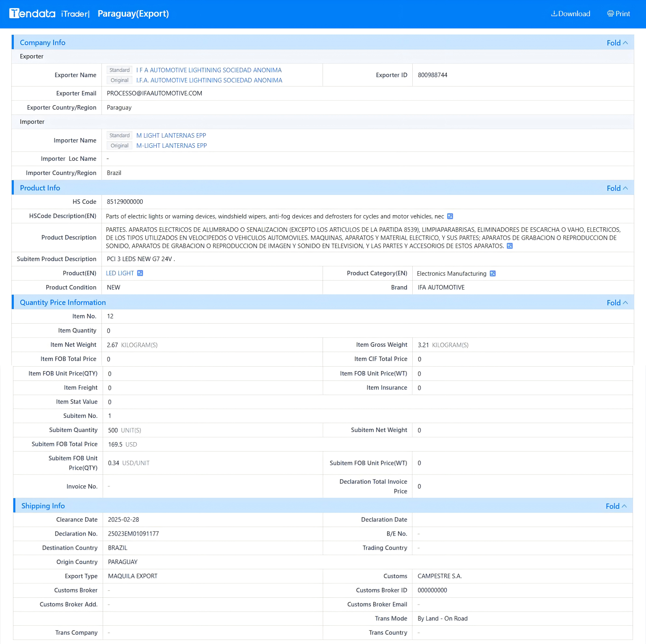Click the Importer subsection heading
The image size is (646, 644).
pyautogui.click(x=32, y=122)
